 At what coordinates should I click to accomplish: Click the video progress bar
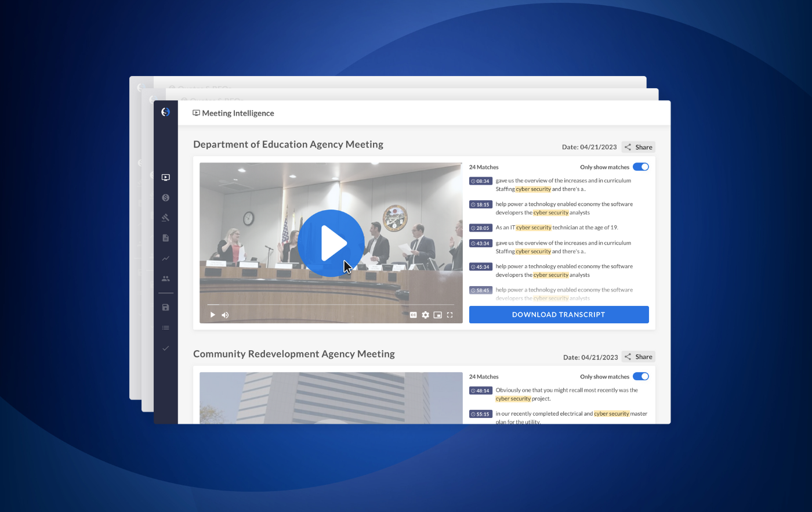[331, 305]
